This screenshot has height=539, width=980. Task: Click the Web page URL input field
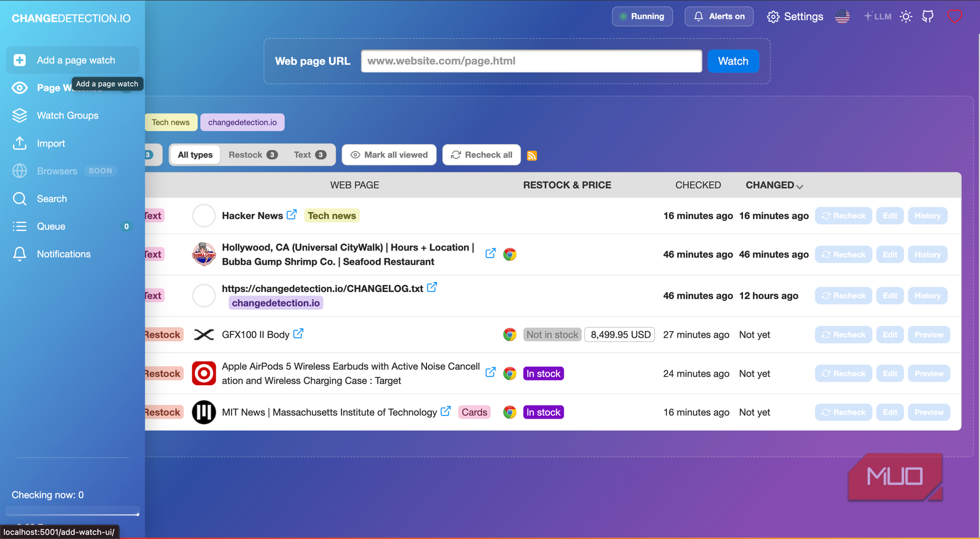point(532,61)
